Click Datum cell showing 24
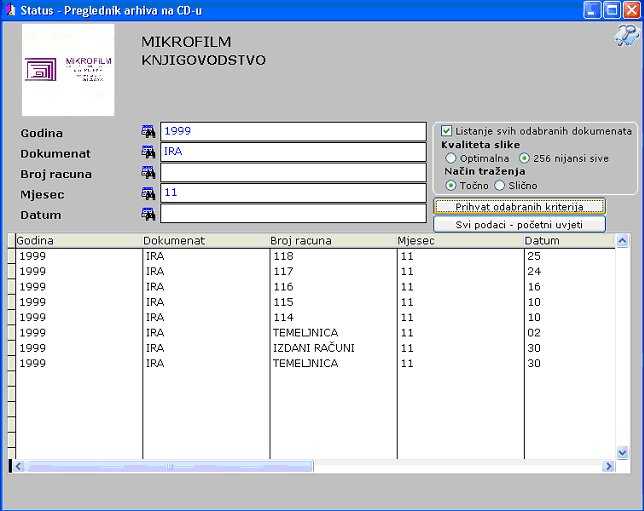Screen dimensions: 644x511 (570, 272)
